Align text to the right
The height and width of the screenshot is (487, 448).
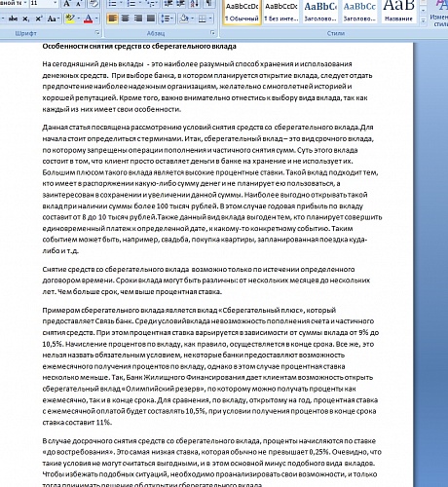pyautogui.click(x=138, y=19)
